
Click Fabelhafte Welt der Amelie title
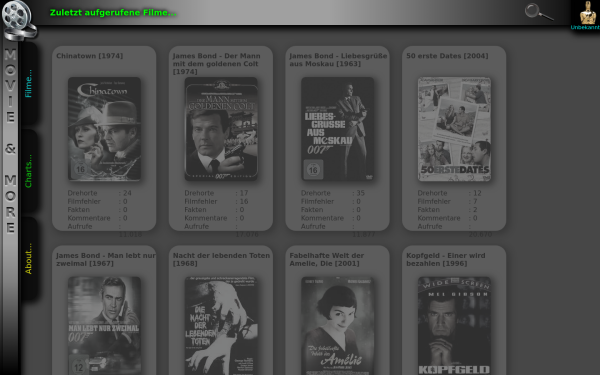(327, 259)
